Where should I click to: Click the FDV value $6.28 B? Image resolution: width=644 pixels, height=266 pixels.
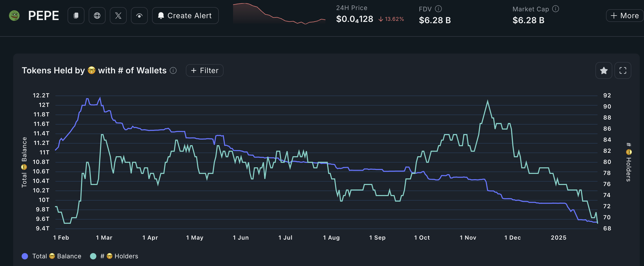point(435,20)
